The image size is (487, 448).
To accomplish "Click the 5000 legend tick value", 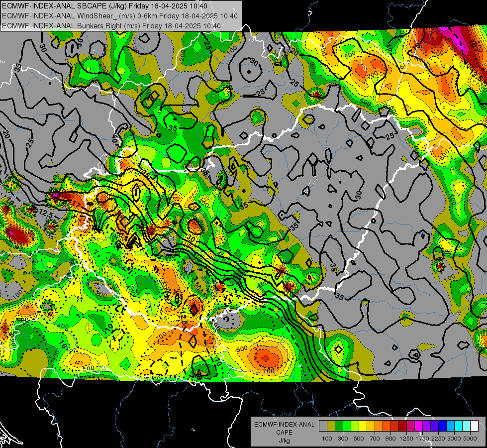I will (470, 439).
